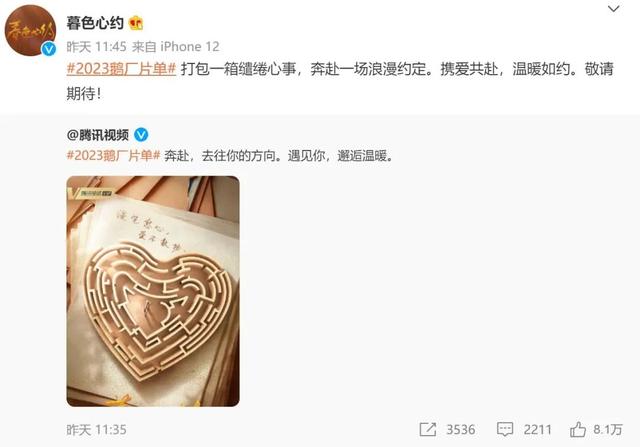Screen dimensions: 640x447
Task: Click the member crown badge beside username
Action: [x=136, y=23]
